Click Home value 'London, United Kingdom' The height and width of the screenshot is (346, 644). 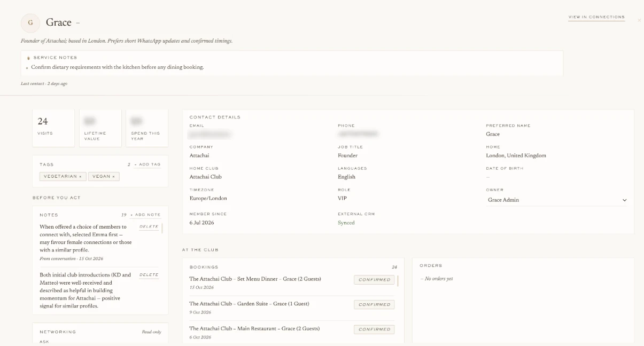click(x=516, y=155)
